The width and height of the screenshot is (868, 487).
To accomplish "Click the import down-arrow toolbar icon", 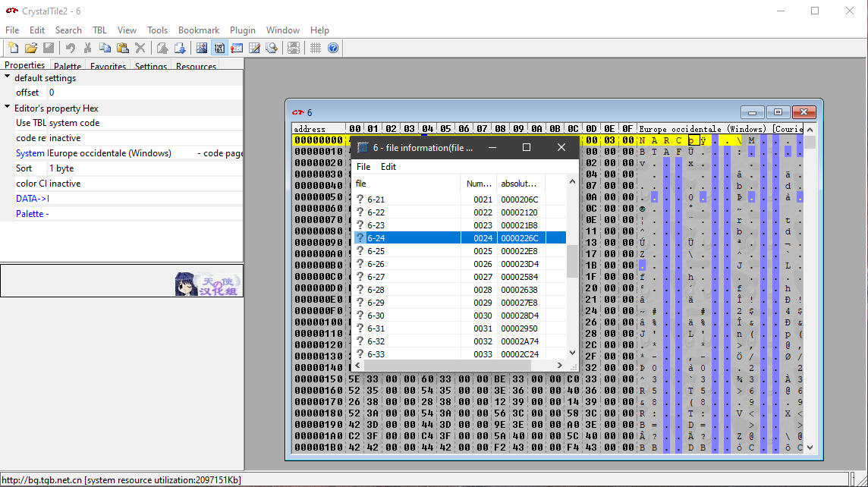I will (181, 48).
